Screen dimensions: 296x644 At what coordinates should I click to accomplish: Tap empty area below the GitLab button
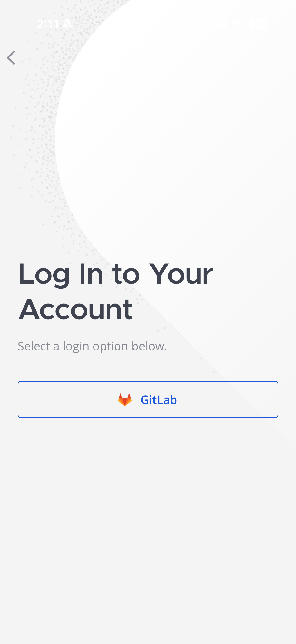coord(148,525)
